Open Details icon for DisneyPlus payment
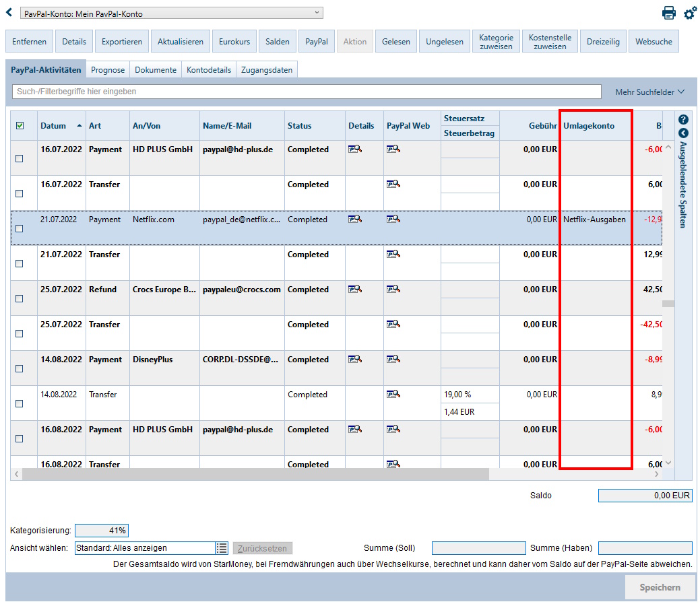 pyautogui.click(x=355, y=359)
